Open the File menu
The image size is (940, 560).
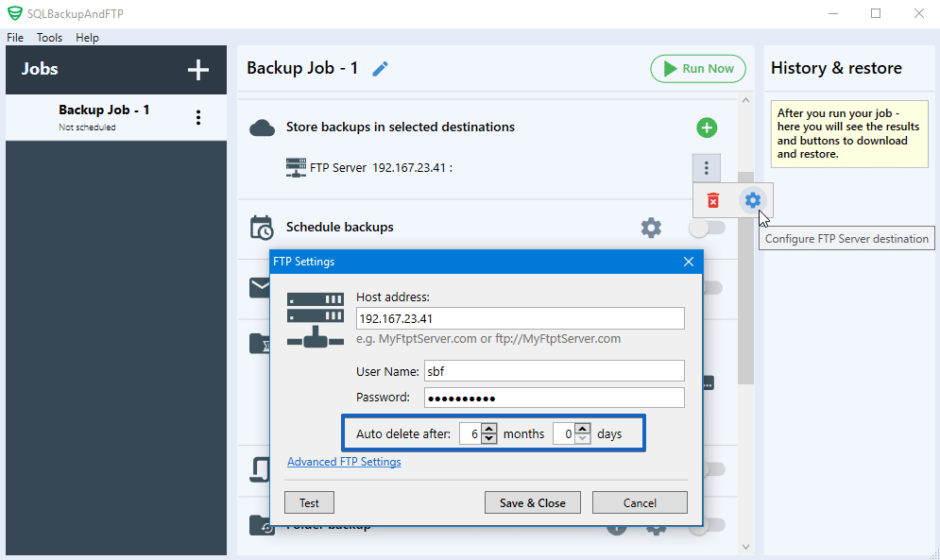pos(14,38)
